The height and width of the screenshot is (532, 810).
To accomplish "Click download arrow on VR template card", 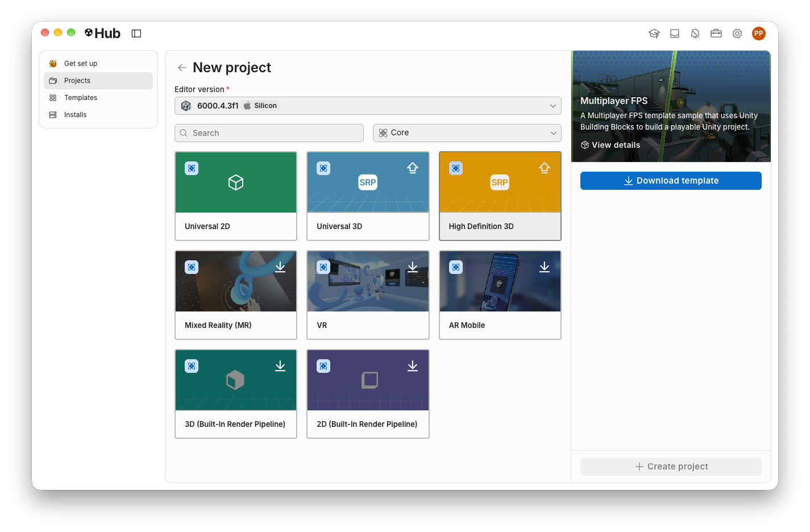I will click(413, 267).
